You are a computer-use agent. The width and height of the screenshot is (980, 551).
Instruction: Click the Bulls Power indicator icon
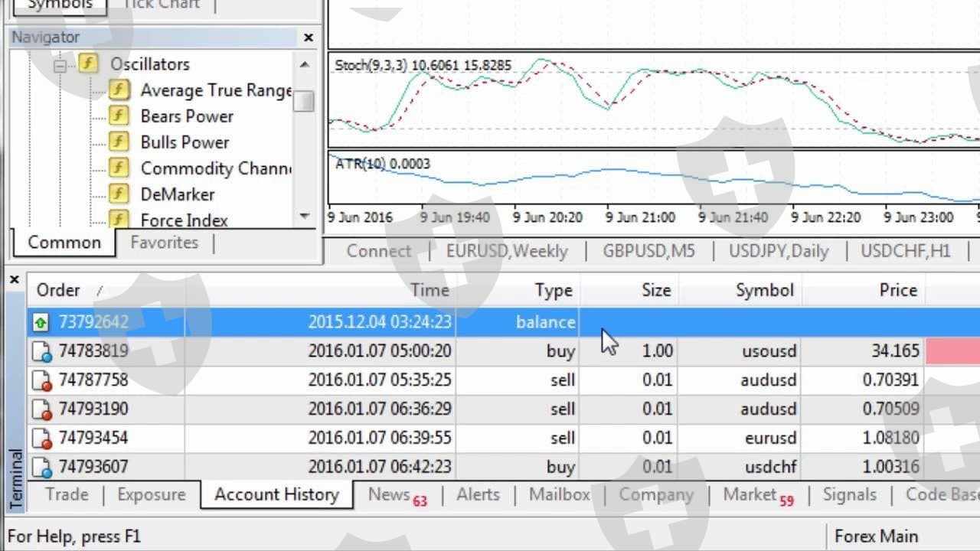pyautogui.click(x=118, y=142)
